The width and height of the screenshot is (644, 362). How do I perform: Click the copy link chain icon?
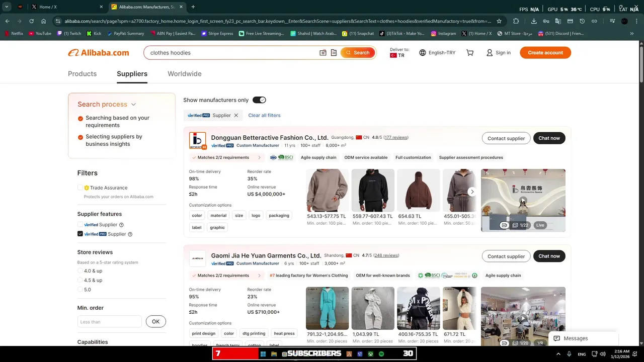coord(594,21)
